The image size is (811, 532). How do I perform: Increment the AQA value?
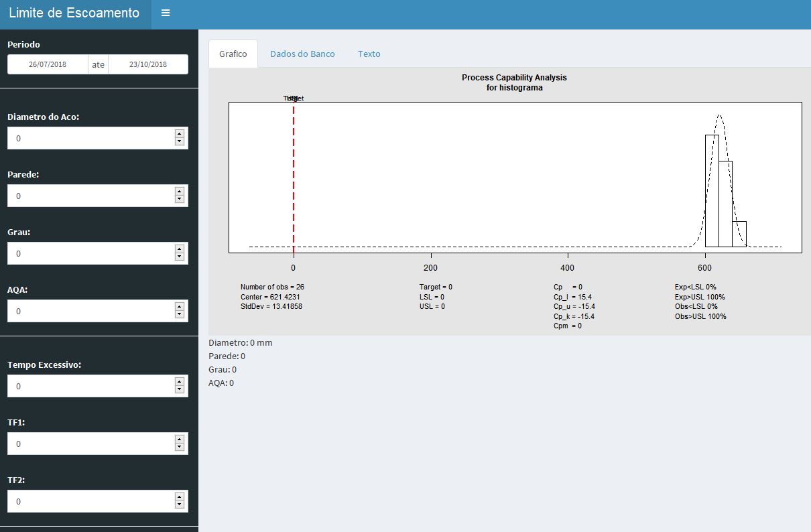[180, 307]
